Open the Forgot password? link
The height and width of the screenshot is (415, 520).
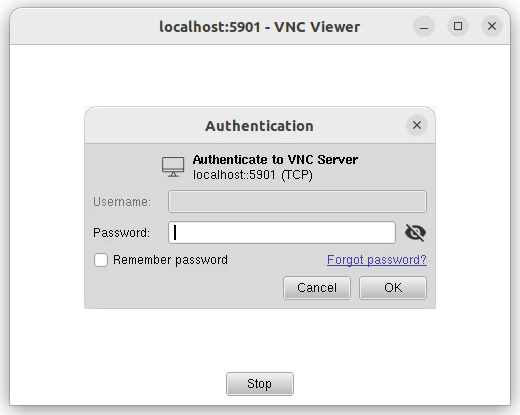pos(377,260)
